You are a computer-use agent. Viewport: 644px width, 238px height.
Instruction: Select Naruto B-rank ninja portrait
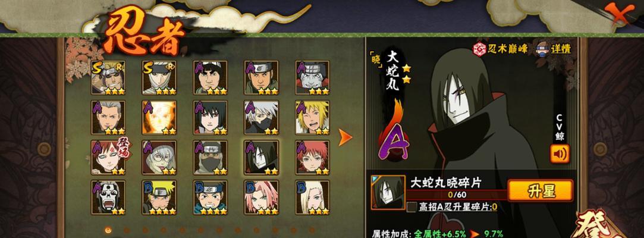159,198
